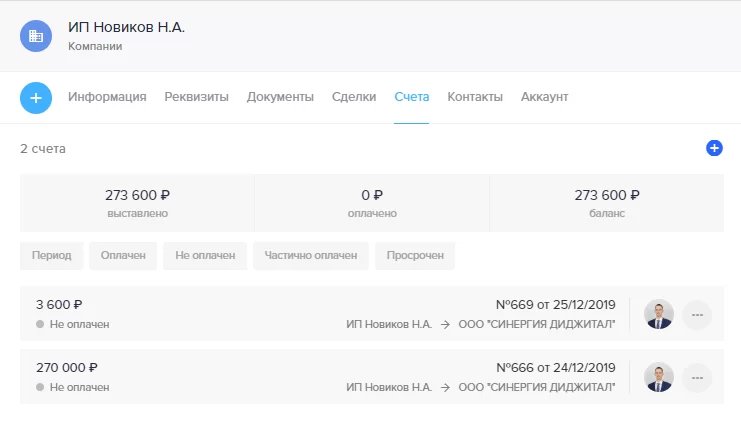Image resolution: width=741 pixels, height=447 pixels.
Task: Toggle the Частично оплачен filter
Action: point(310,256)
